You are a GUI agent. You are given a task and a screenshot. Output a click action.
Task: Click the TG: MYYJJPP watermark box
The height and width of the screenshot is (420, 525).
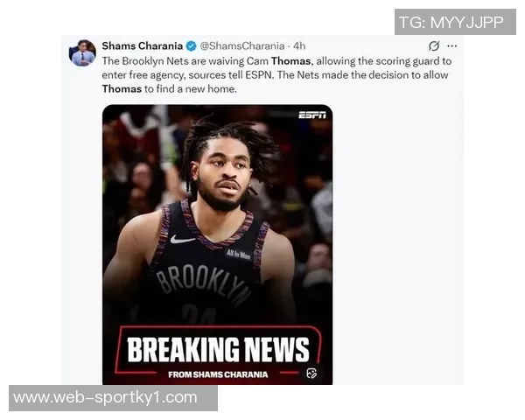pyautogui.click(x=455, y=22)
